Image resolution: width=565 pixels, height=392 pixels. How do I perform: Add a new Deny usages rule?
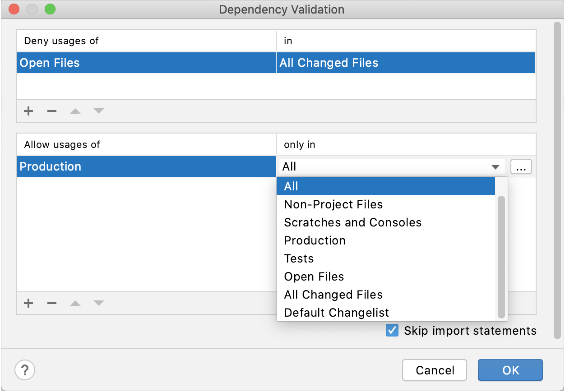pyautogui.click(x=28, y=111)
